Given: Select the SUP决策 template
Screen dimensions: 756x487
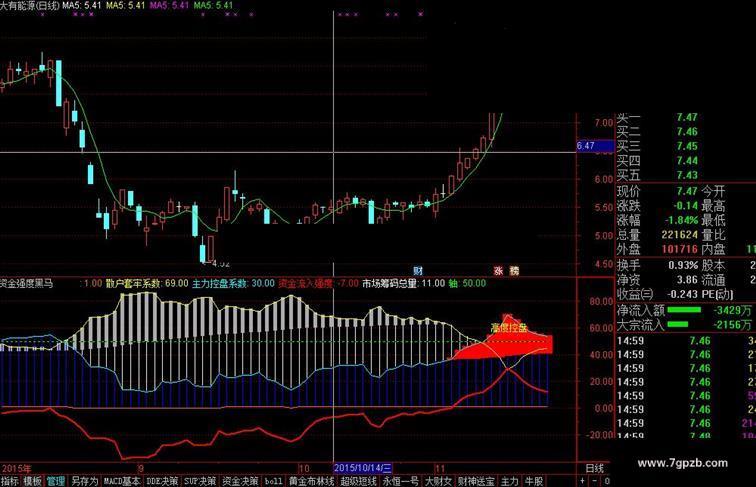Looking at the screenshot, I should coord(200,481).
